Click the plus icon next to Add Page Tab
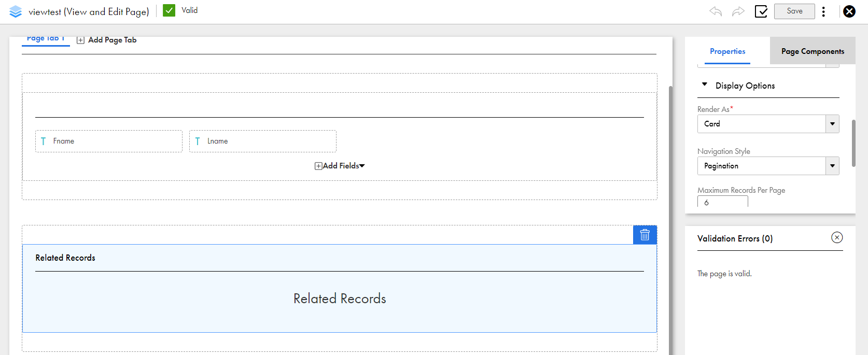This screenshot has height=355, width=868. pos(80,40)
